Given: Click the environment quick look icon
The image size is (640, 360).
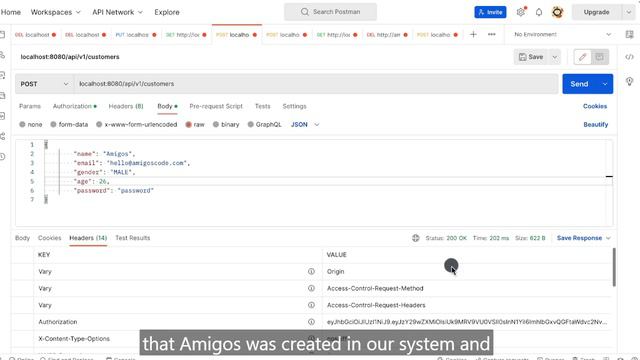Looking at the screenshot, I should coord(629,35).
